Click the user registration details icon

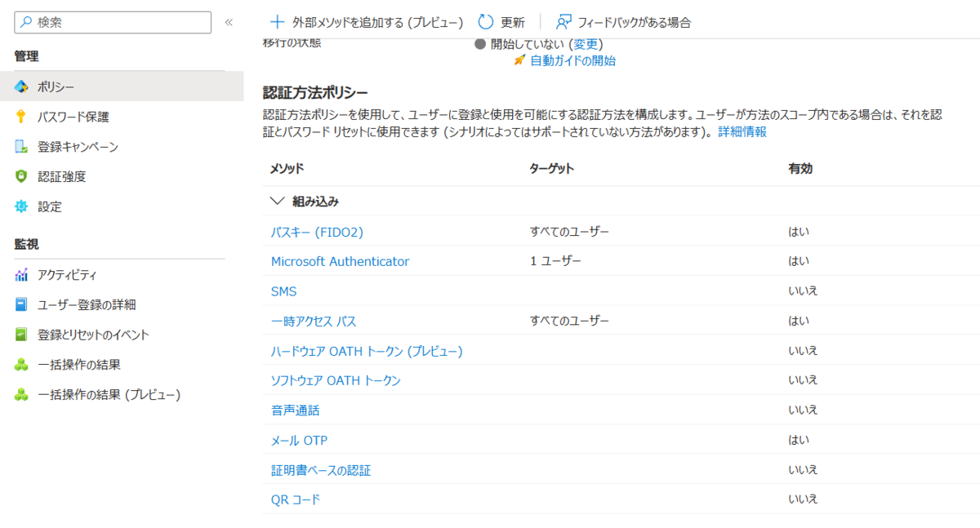[x=21, y=304]
